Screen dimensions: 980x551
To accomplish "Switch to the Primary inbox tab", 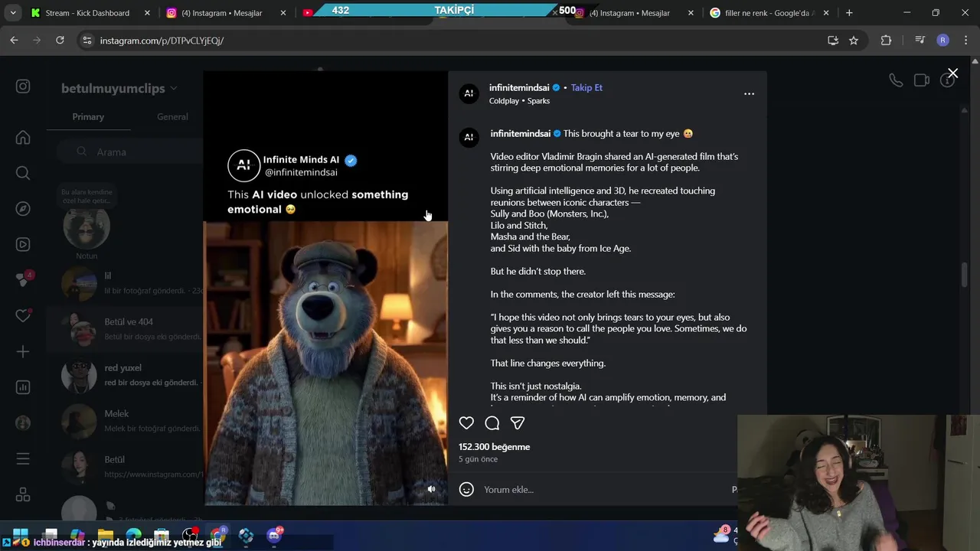I will click(x=88, y=116).
